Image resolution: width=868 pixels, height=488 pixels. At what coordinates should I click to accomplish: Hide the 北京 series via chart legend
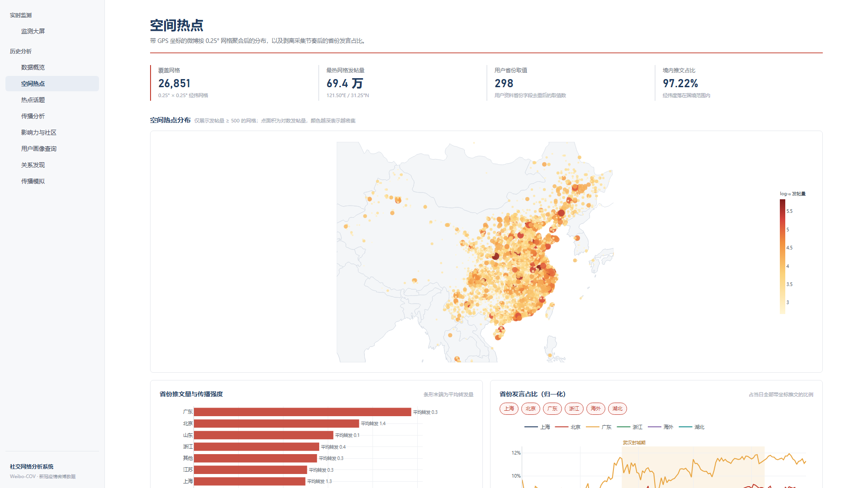pyautogui.click(x=567, y=427)
